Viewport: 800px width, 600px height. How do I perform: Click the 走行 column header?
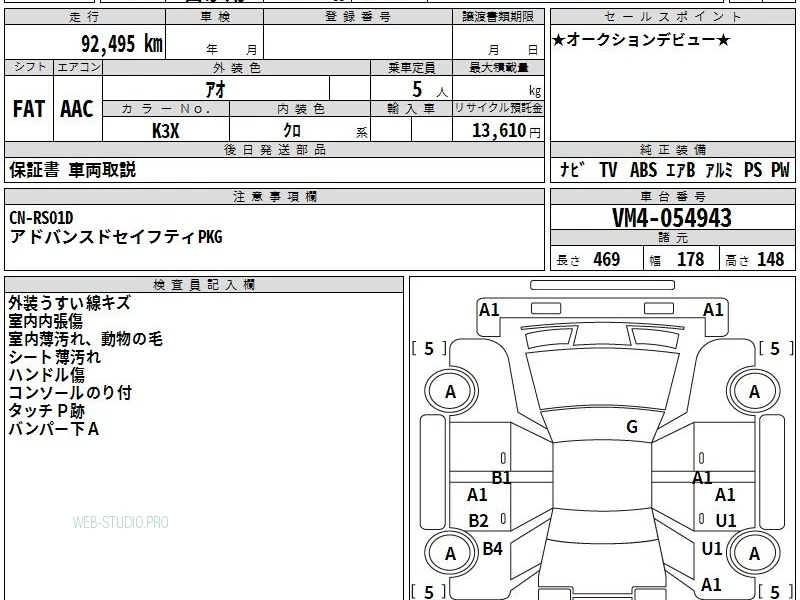click(84, 17)
